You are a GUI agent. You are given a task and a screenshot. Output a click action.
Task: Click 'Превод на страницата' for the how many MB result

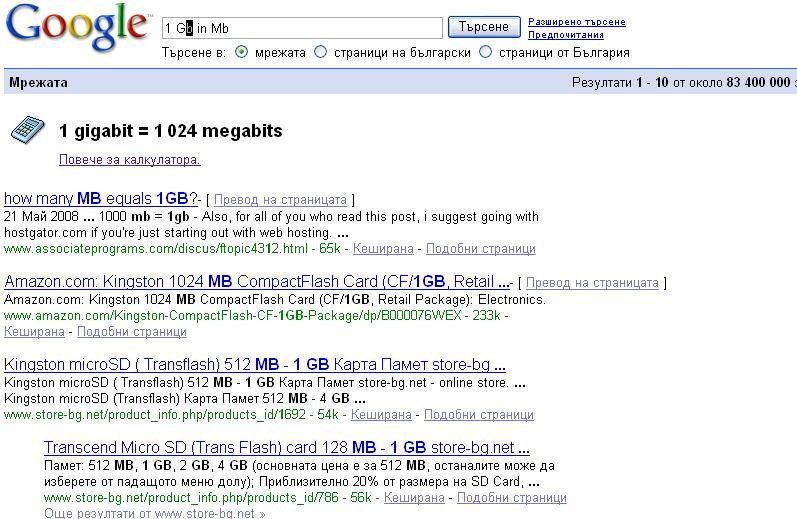pyautogui.click(x=280, y=199)
